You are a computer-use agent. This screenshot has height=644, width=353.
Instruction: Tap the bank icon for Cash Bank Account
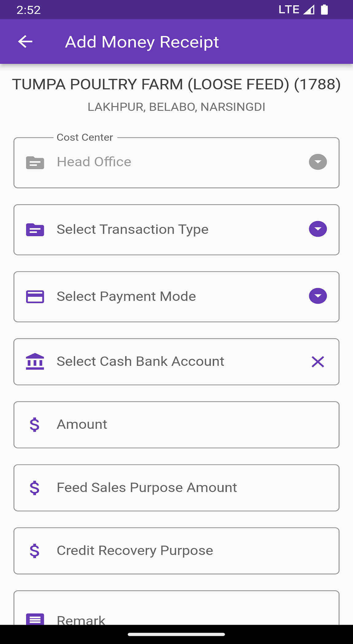coord(35,362)
